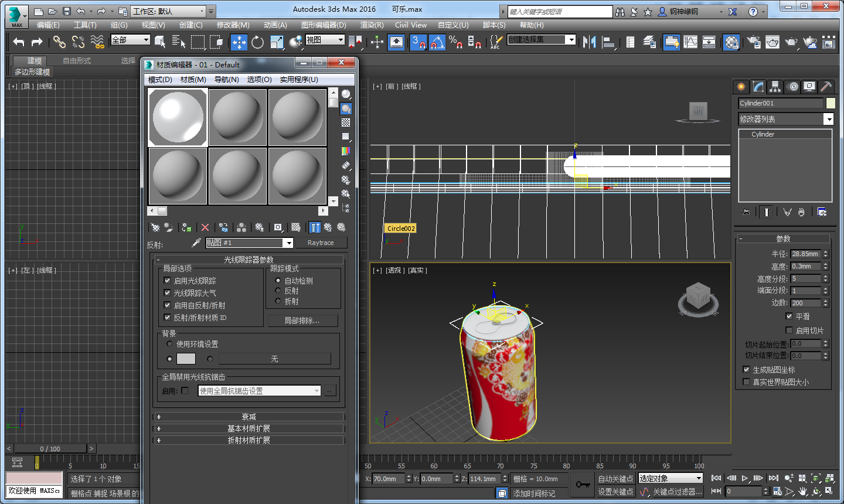Toggle 平滑 checkbox in parameters

(x=789, y=316)
